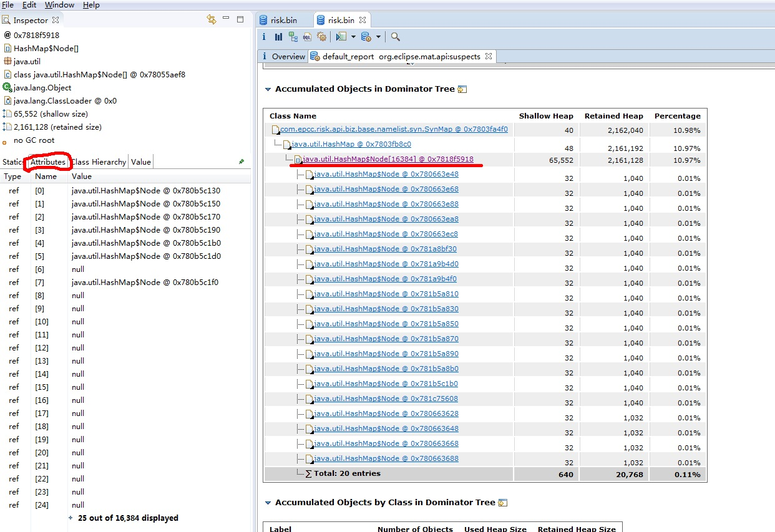Screen dimensions: 775x532
Task: Open the File menu
Action: click(x=8, y=5)
